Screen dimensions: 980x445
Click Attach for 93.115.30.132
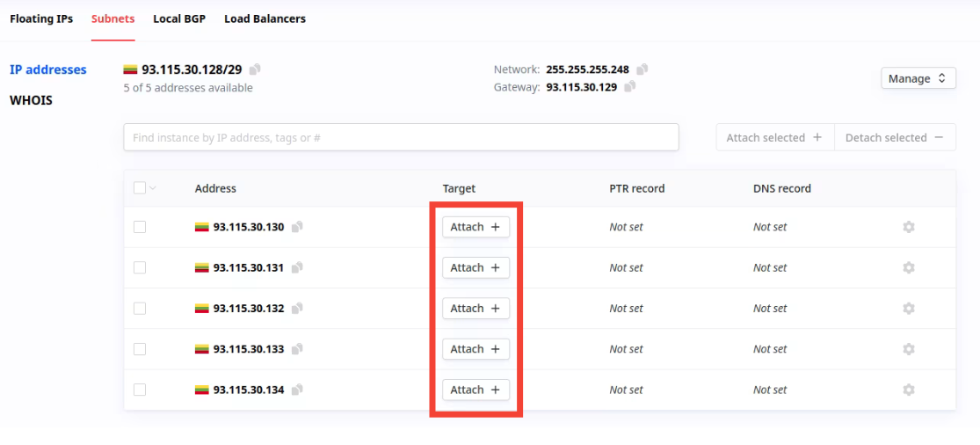coord(475,309)
